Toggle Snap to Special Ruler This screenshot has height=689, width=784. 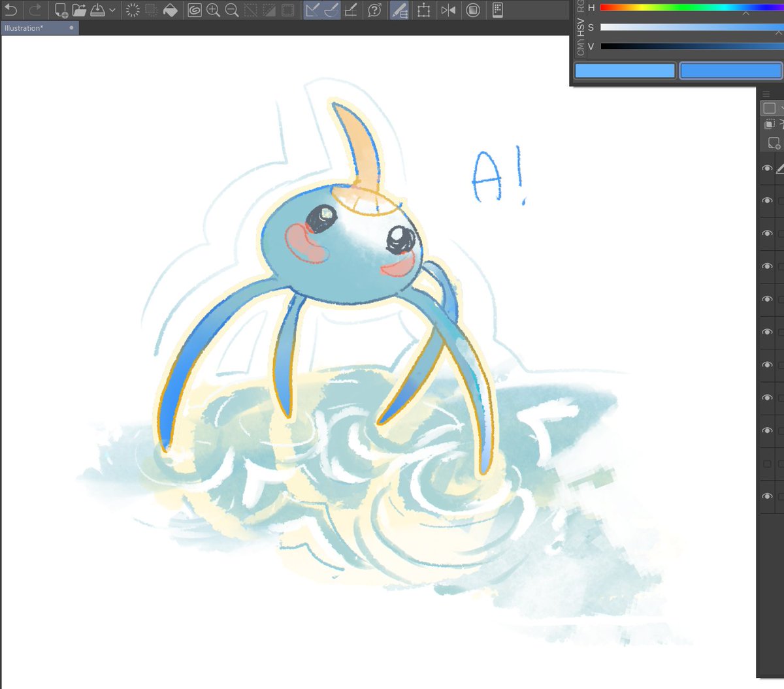pyautogui.click(x=332, y=10)
